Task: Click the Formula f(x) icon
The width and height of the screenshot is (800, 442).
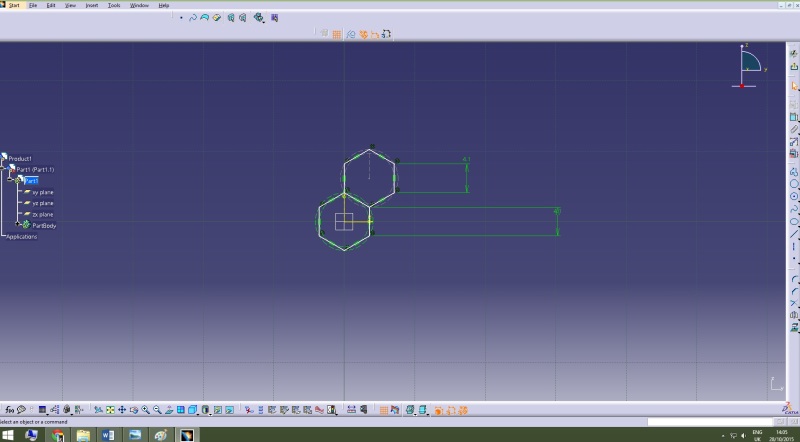Action: (x=9, y=410)
